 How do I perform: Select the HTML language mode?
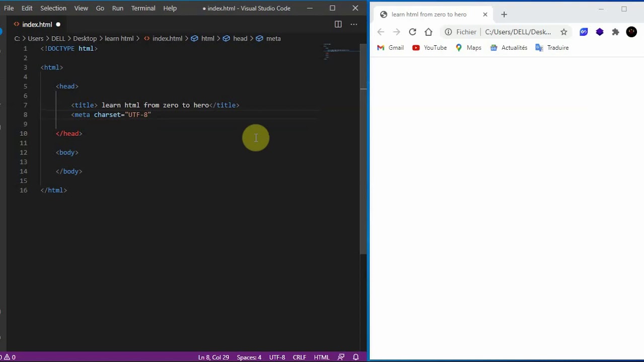click(321, 357)
